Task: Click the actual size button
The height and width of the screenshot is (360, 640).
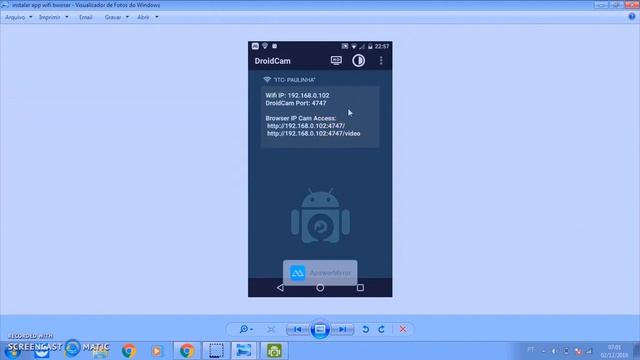Action: (271, 329)
